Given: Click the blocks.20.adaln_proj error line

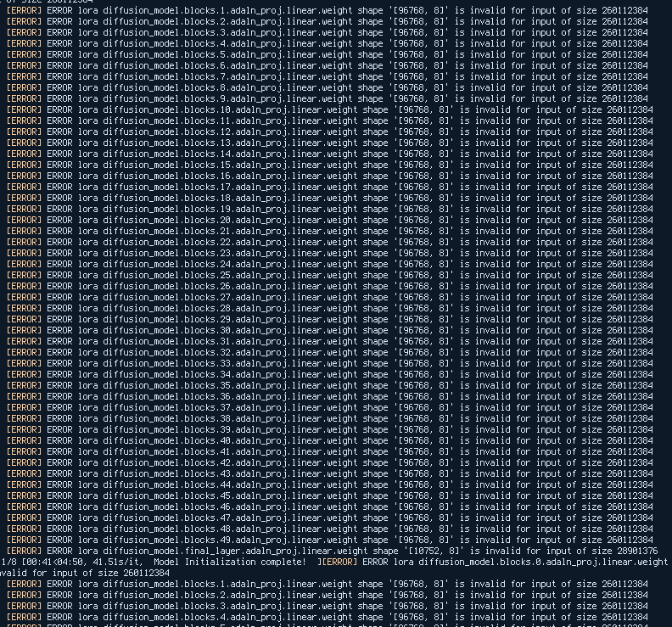Looking at the screenshot, I should (x=329, y=221).
